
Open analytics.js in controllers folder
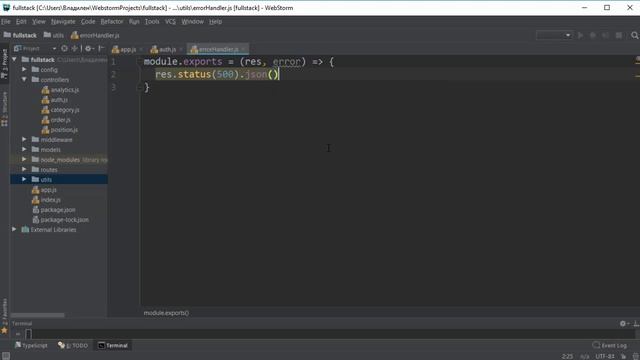tap(60, 90)
